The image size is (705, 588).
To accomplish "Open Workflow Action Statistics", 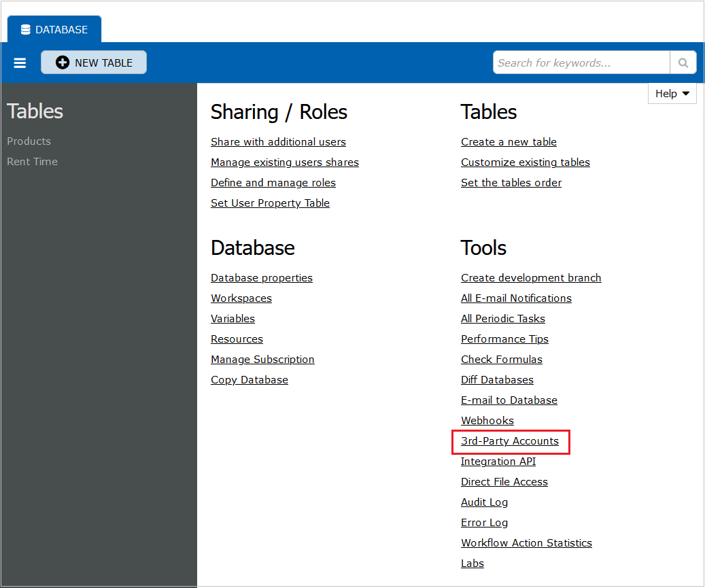I will 526,543.
